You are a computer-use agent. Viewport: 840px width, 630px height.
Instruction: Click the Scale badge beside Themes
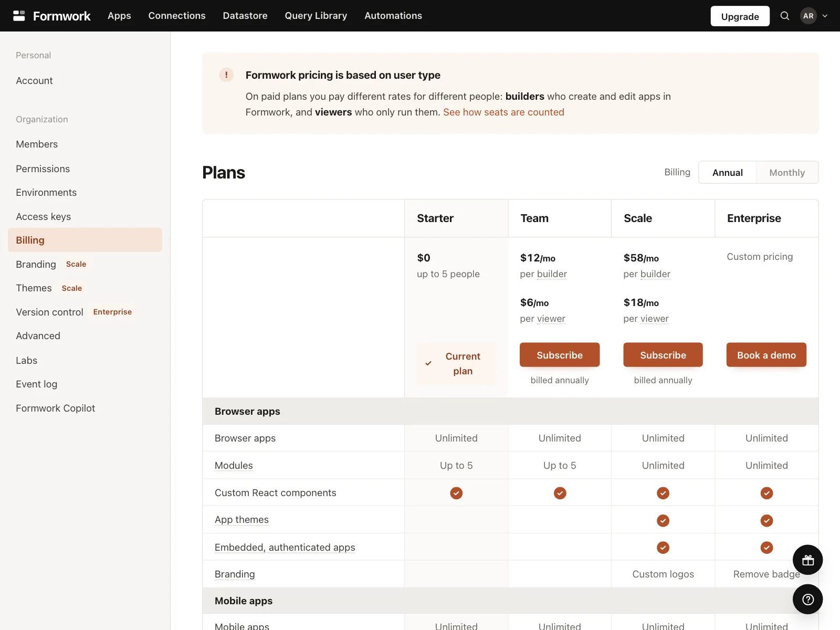72,288
